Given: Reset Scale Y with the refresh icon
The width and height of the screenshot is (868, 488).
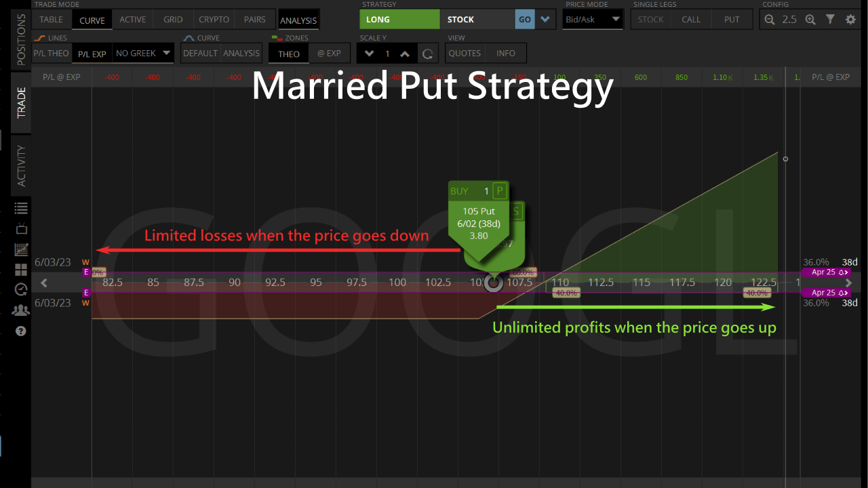Looking at the screenshot, I should pos(427,54).
